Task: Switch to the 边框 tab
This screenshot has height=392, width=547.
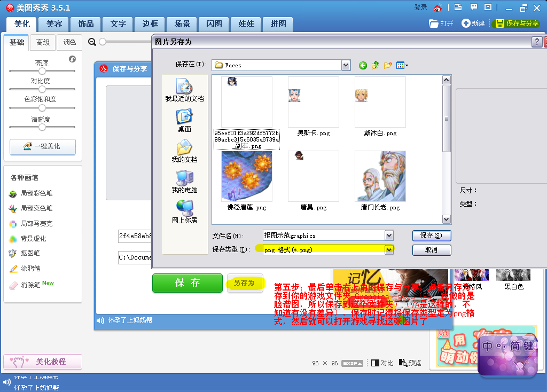Action: point(150,24)
